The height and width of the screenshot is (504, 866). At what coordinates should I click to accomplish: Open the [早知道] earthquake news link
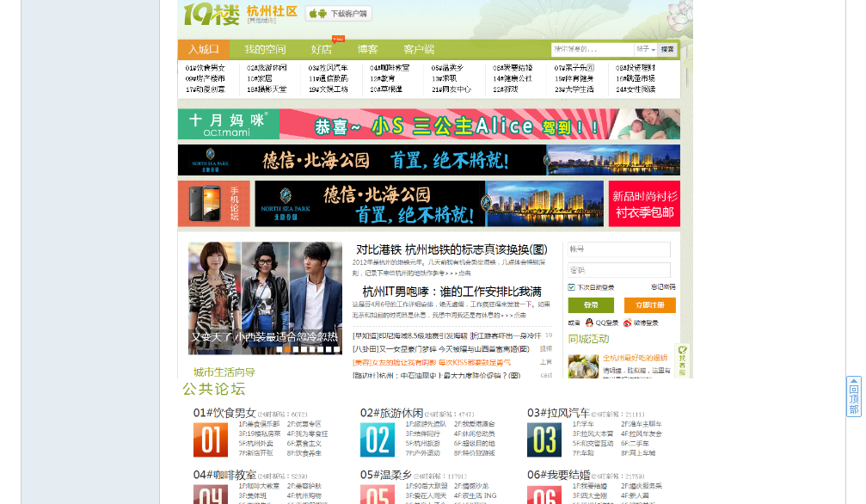447,335
